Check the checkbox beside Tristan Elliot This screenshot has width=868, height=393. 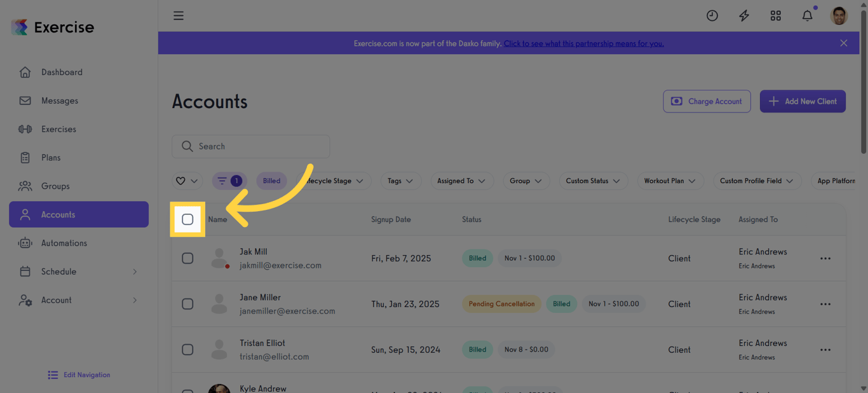tap(187, 349)
